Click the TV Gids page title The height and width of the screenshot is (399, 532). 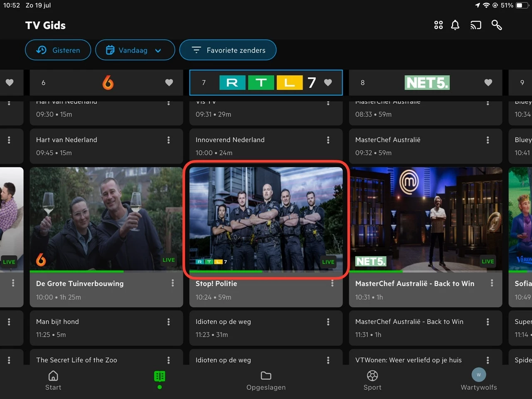point(45,25)
